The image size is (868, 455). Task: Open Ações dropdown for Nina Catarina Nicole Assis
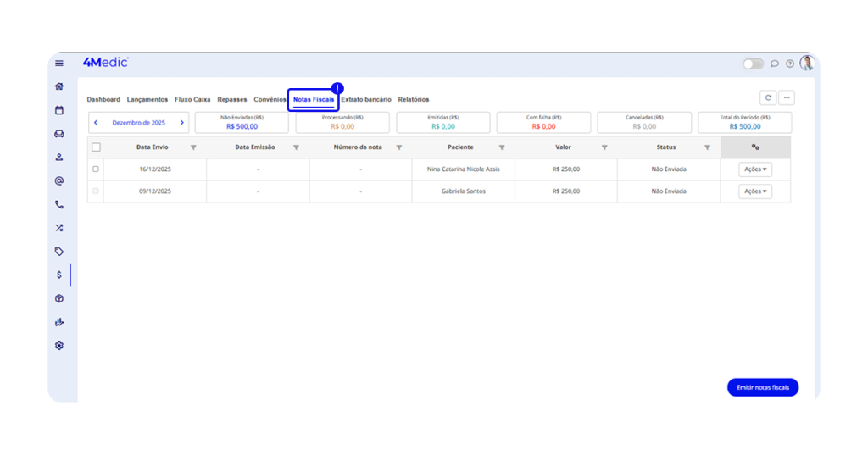tap(755, 169)
